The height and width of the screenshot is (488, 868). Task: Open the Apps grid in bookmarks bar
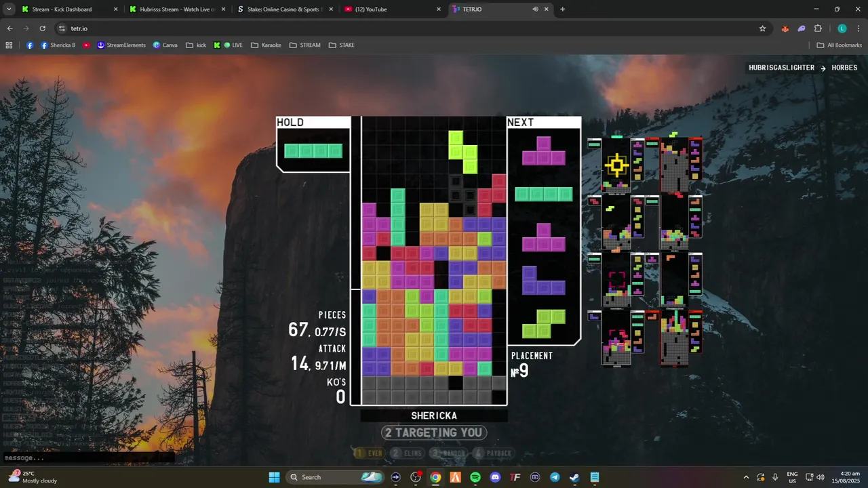coord(9,45)
